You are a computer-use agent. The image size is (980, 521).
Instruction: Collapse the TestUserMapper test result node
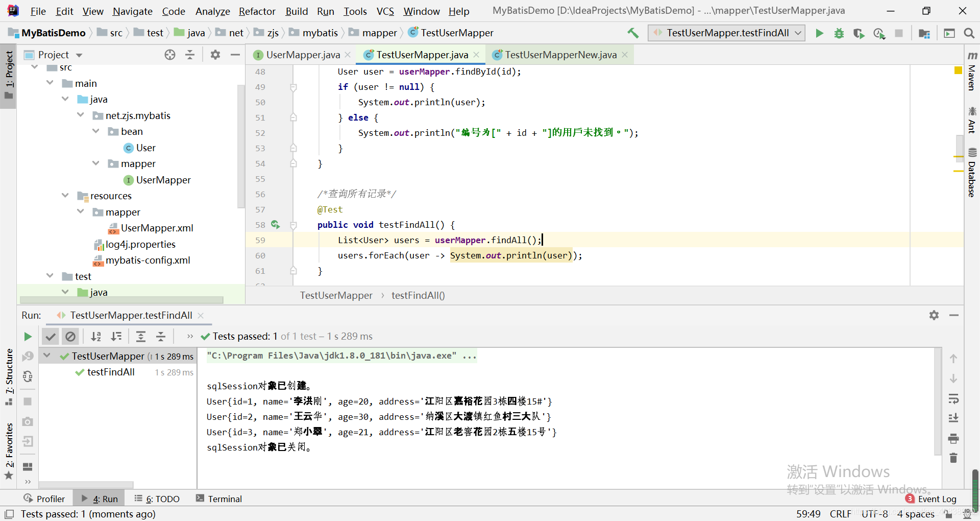(x=47, y=356)
